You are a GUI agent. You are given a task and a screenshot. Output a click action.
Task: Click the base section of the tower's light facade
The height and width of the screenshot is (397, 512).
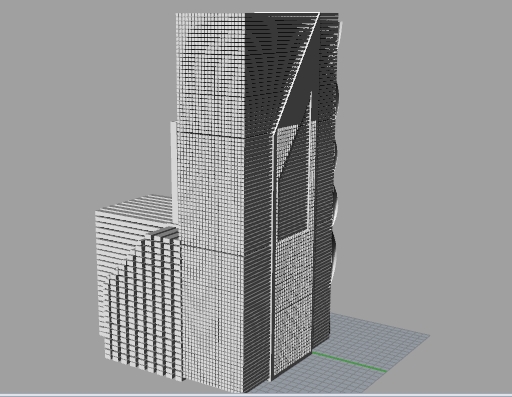coord(213,317)
